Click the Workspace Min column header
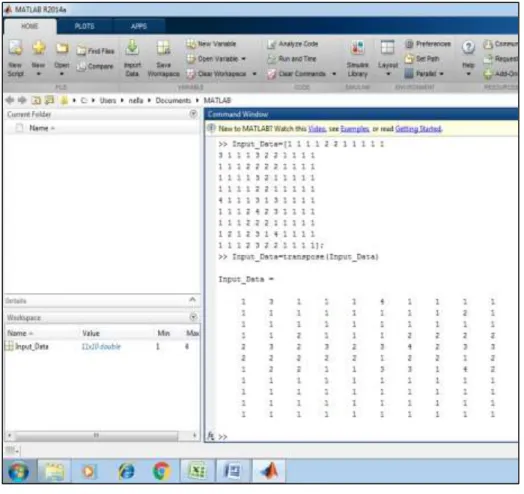This screenshot has width=524, height=494. coord(163,334)
